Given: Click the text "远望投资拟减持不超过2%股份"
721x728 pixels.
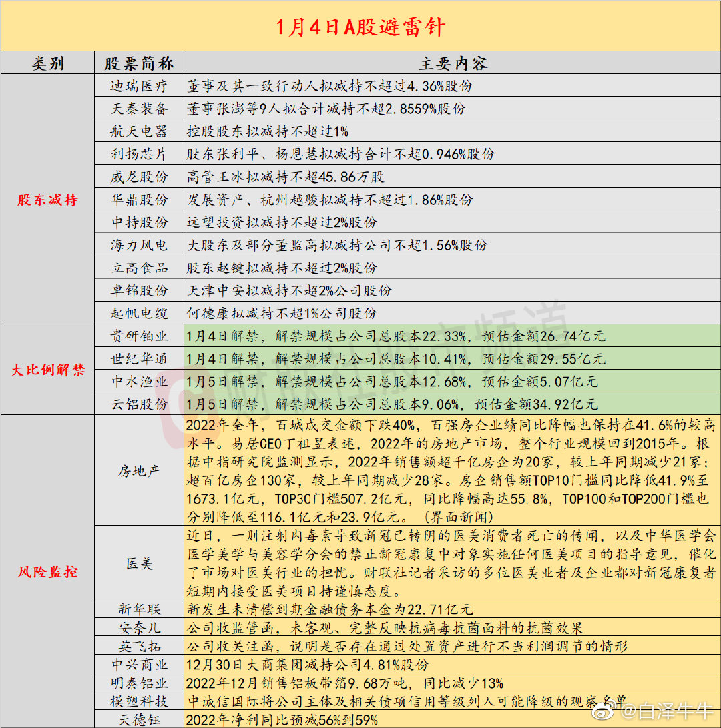Looking at the screenshot, I should (x=282, y=222).
